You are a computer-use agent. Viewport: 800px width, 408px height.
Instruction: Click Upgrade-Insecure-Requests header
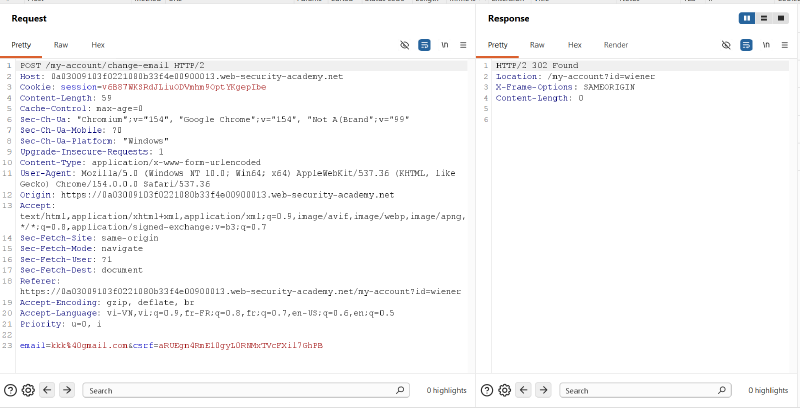[92, 151]
